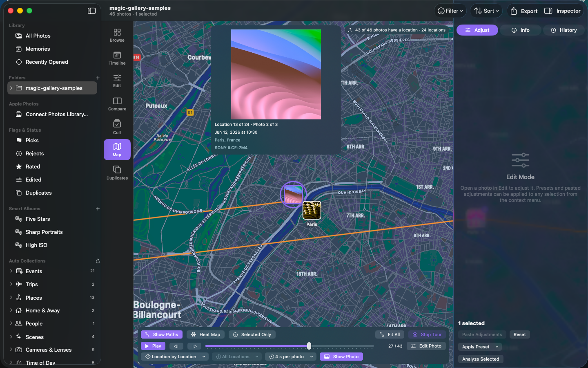This screenshot has height=368, width=588.
Task: Step to next photo in tour
Action: tap(195, 346)
